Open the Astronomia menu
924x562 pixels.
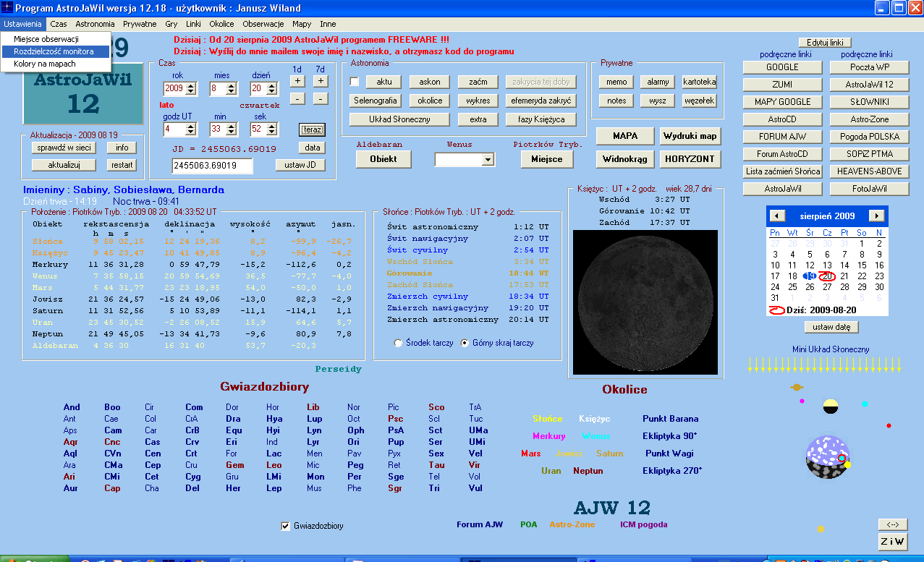tap(95, 24)
